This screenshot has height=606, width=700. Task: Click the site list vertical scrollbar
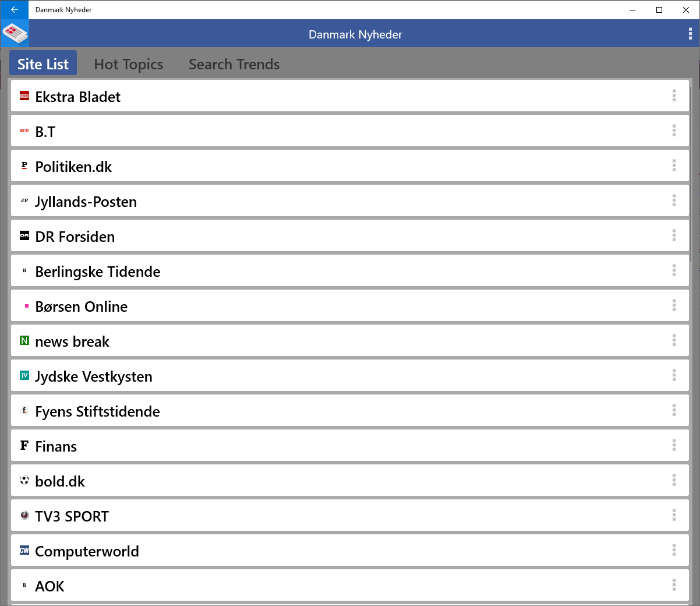coord(691,175)
